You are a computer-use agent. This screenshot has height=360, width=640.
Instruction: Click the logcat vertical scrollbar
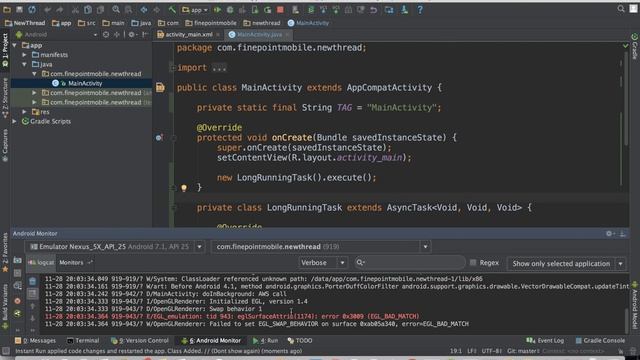click(627, 321)
